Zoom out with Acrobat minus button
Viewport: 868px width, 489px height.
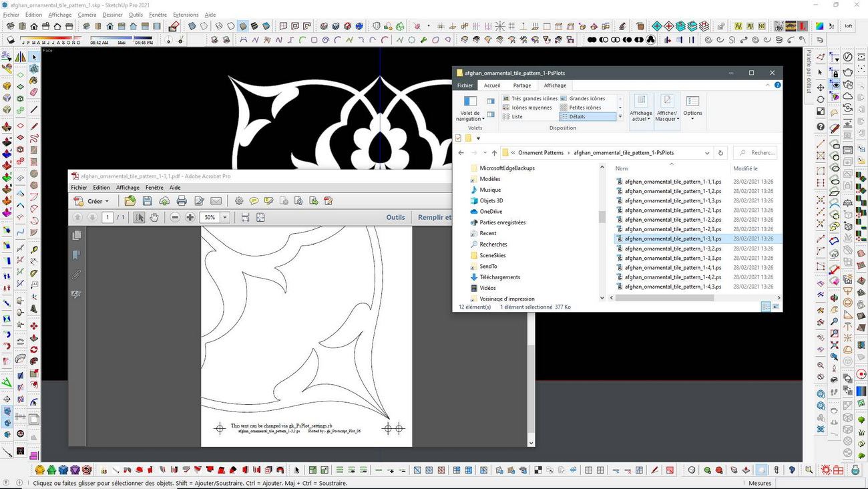(175, 217)
